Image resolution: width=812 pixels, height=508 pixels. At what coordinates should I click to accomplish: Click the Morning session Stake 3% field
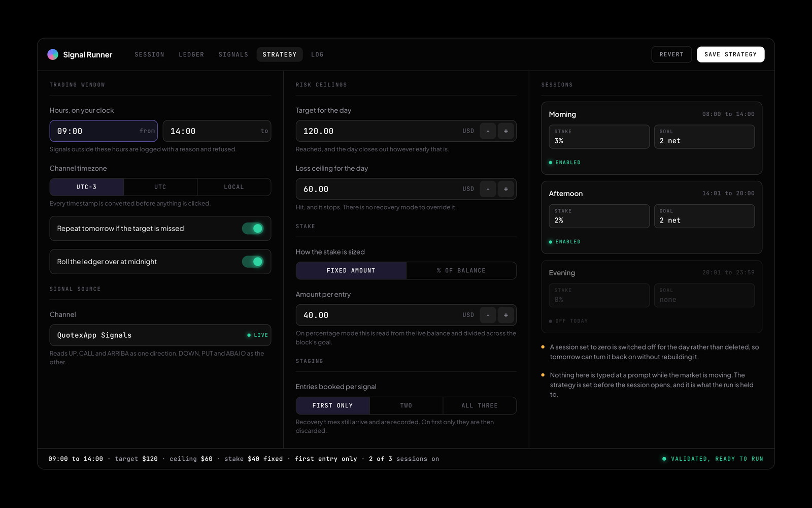pos(599,137)
